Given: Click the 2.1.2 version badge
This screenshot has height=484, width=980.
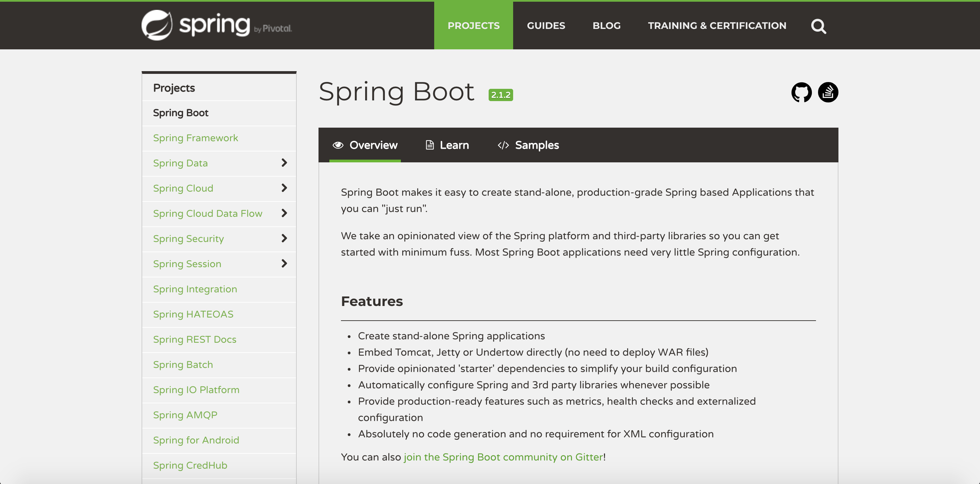Looking at the screenshot, I should point(501,95).
